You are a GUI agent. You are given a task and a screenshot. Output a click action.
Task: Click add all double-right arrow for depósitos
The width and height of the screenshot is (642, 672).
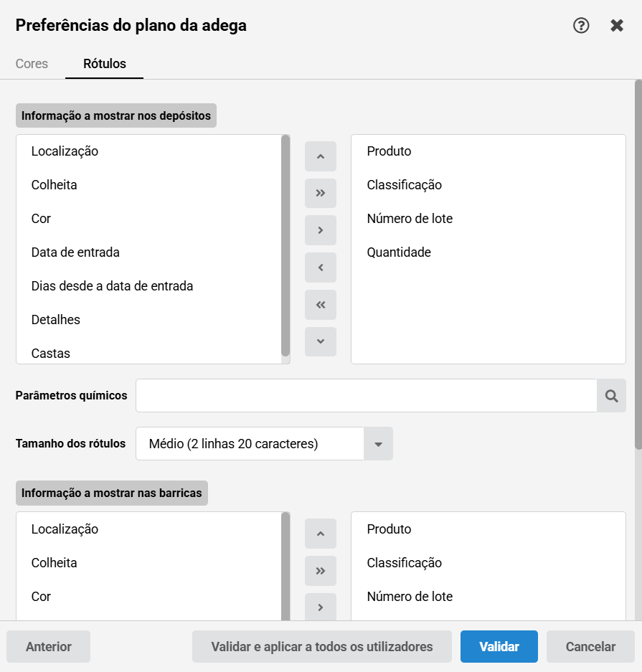[x=321, y=194]
